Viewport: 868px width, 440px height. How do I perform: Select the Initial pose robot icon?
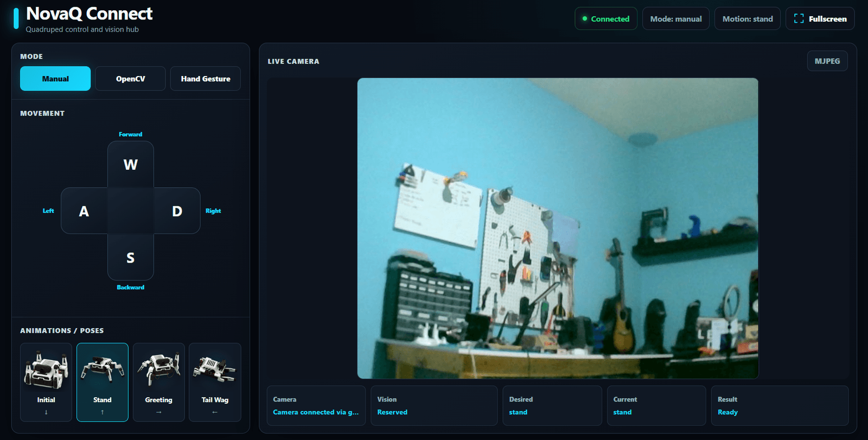[46, 369]
